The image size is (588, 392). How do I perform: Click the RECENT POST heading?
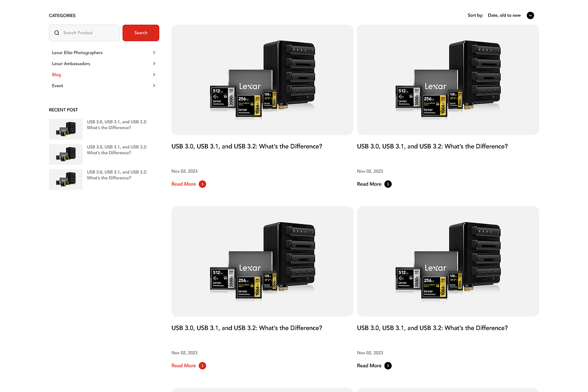click(x=63, y=110)
